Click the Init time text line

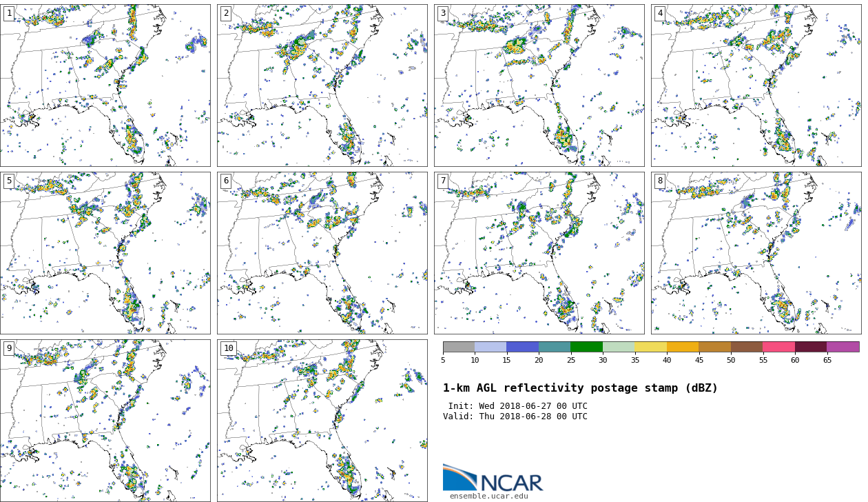click(x=517, y=406)
